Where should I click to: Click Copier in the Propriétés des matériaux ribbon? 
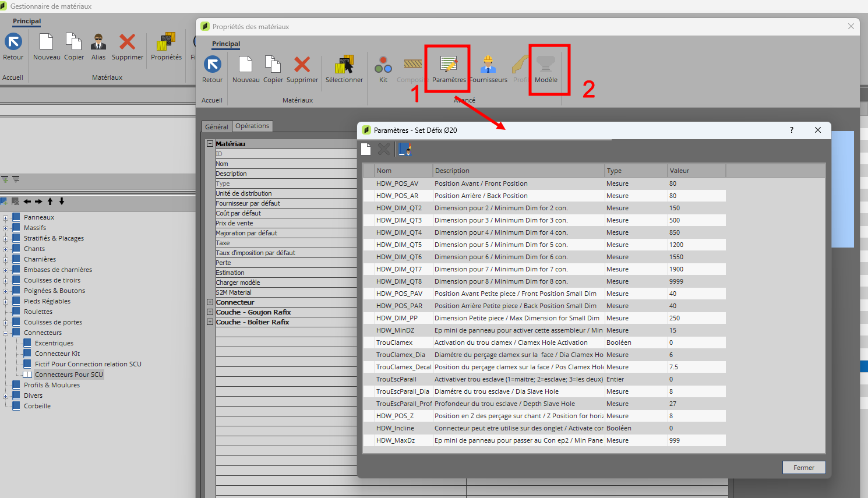coord(273,70)
